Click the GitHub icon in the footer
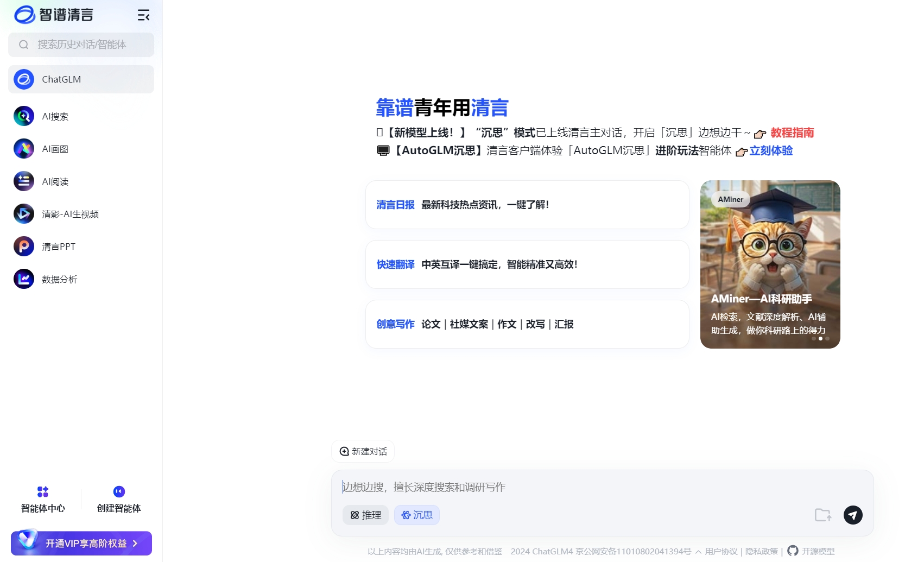Image resolution: width=924 pixels, height=562 pixels. [793, 551]
